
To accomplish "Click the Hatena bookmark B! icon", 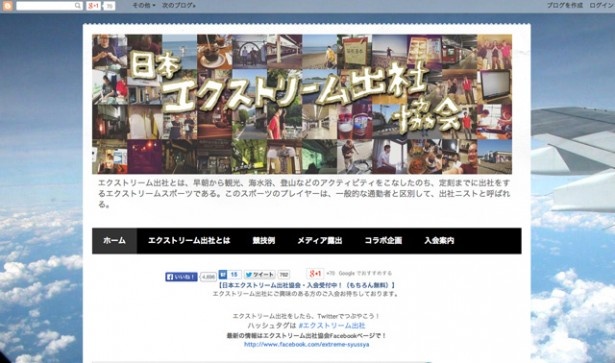I will tap(223, 274).
